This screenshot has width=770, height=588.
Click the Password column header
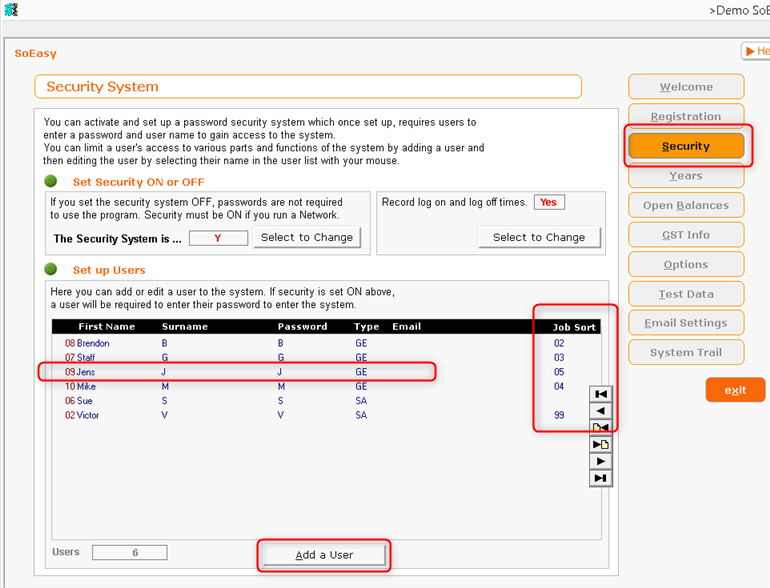click(x=302, y=327)
